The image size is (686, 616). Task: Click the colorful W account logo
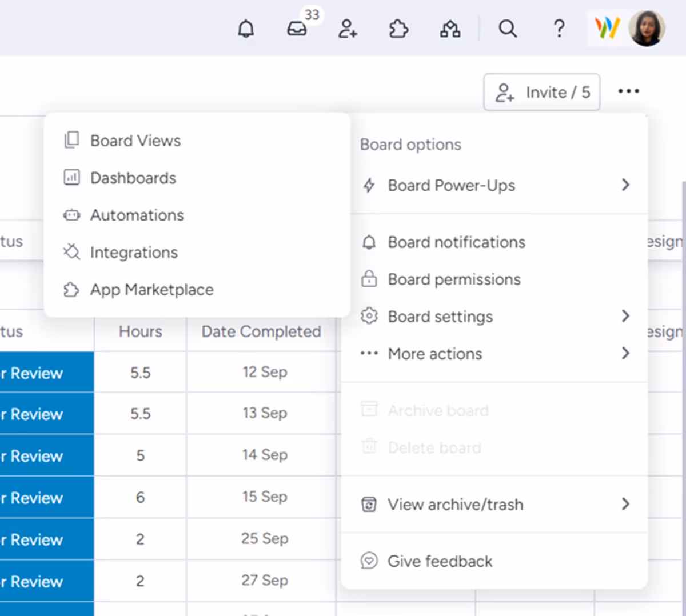pyautogui.click(x=607, y=27)
